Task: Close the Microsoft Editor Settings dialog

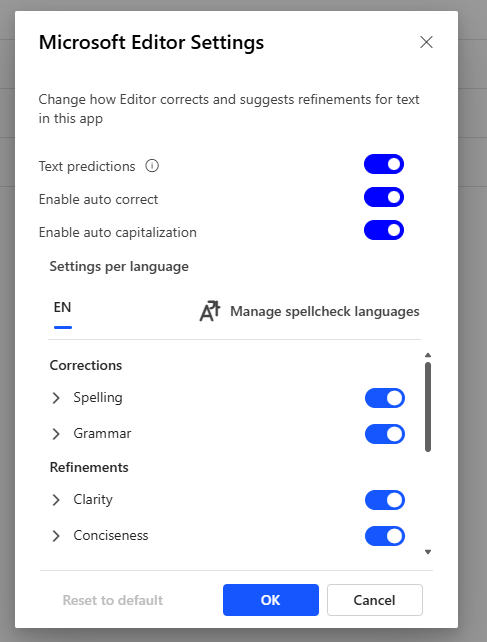Action: point(426,42)
